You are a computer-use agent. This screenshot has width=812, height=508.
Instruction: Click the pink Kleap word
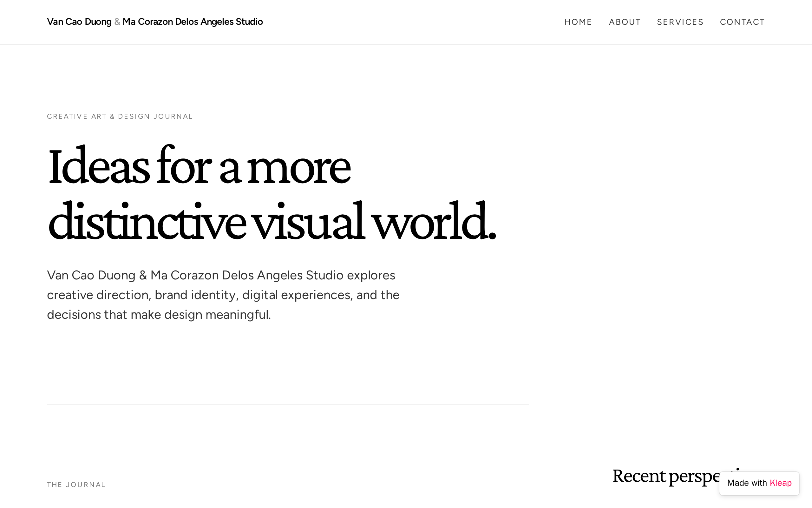click(x=781, y=483)
